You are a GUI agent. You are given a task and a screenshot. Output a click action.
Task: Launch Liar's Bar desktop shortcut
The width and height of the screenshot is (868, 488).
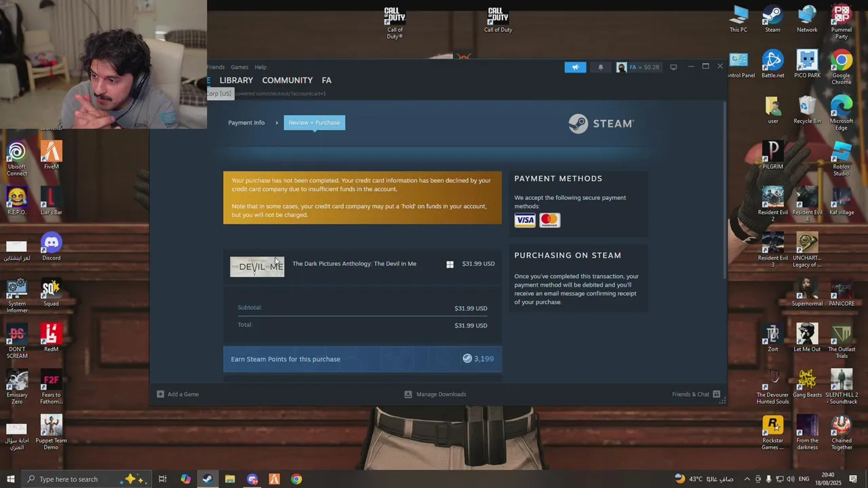pyautogui.click(x=51, y=201)
